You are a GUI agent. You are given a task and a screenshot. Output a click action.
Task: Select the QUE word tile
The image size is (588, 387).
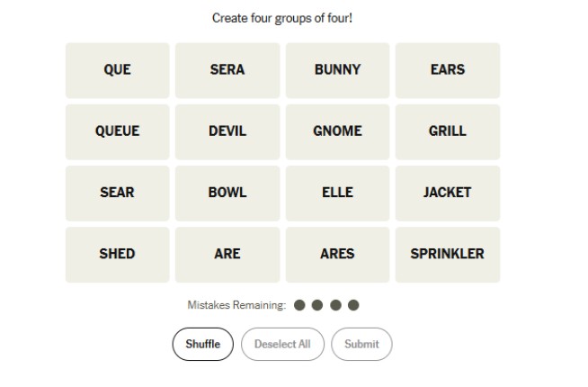click(117, 70)
